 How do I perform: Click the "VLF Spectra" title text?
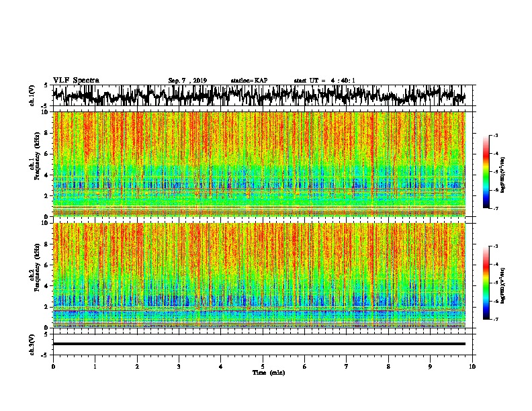tap(76, 80)
